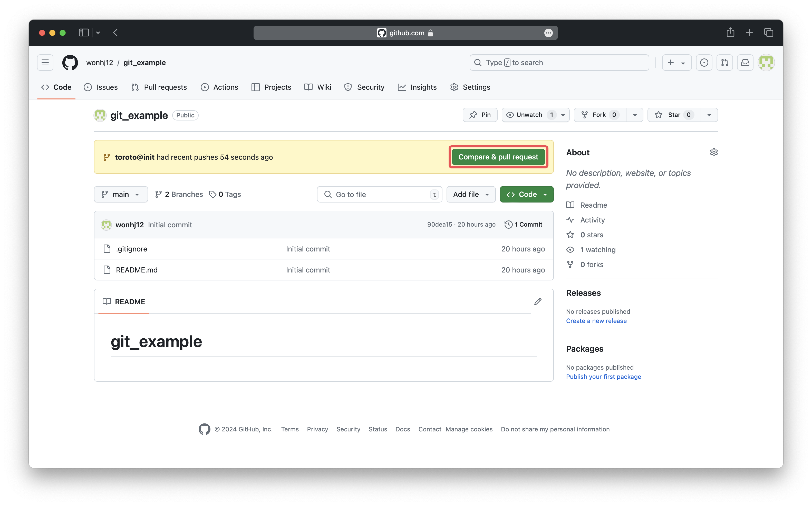Switch to the Pull requests tab

159,87
